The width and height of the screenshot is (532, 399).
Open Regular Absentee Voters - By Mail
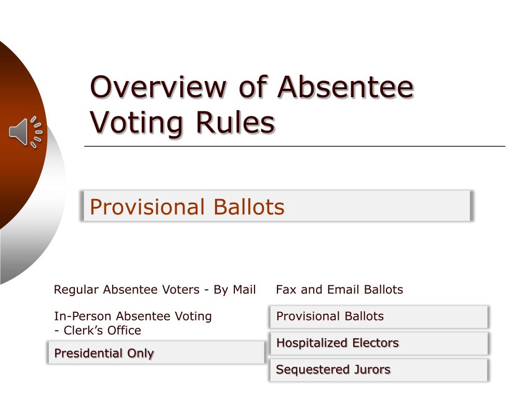155,290
